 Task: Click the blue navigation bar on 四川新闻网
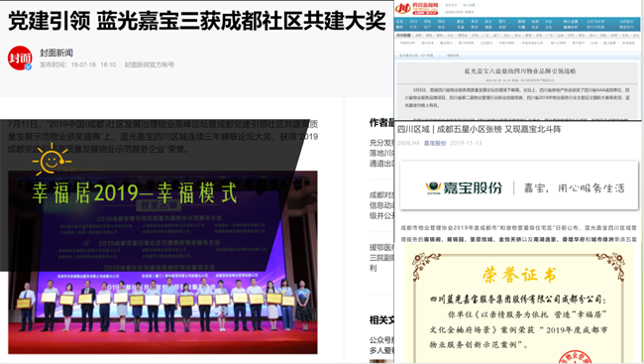pyautogui.click(x=517, y=24)
